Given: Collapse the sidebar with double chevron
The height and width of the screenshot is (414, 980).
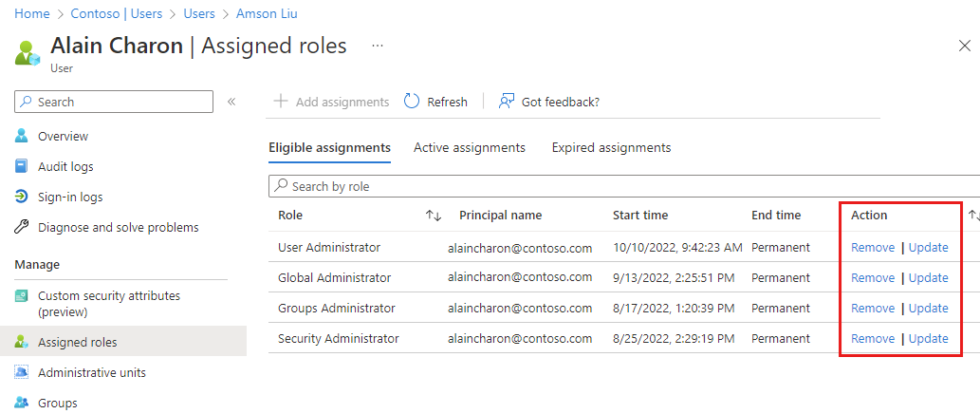Looking at the screenshot, I should [231, 102].
